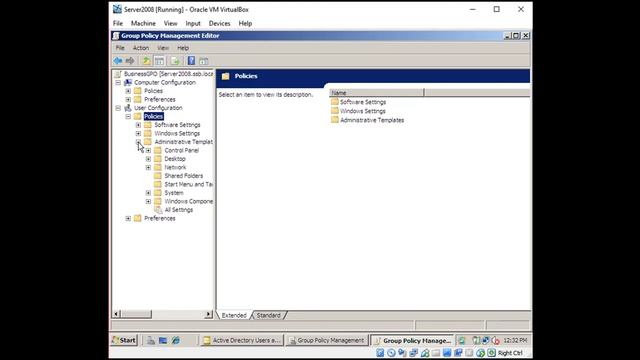Click the Server Manager quick launch icon

(151, 340)
